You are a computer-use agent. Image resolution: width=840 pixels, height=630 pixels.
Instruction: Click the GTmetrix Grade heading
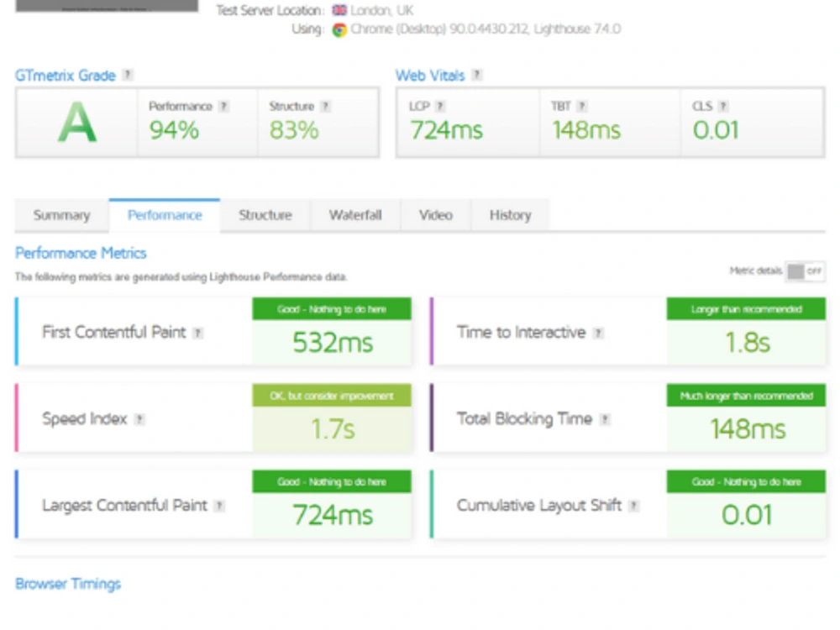(x=66, y=76)
